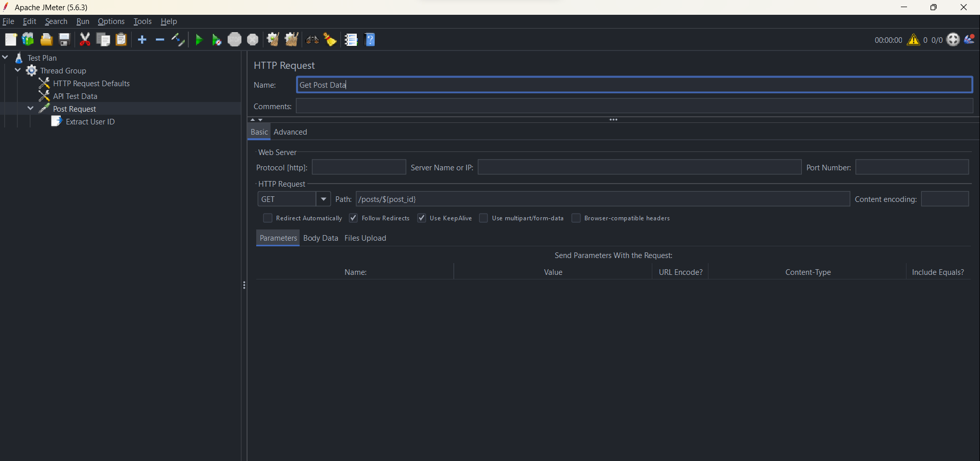Enable Redirect Automatically
The image size is (980, 461).
(x=267, y=218)
